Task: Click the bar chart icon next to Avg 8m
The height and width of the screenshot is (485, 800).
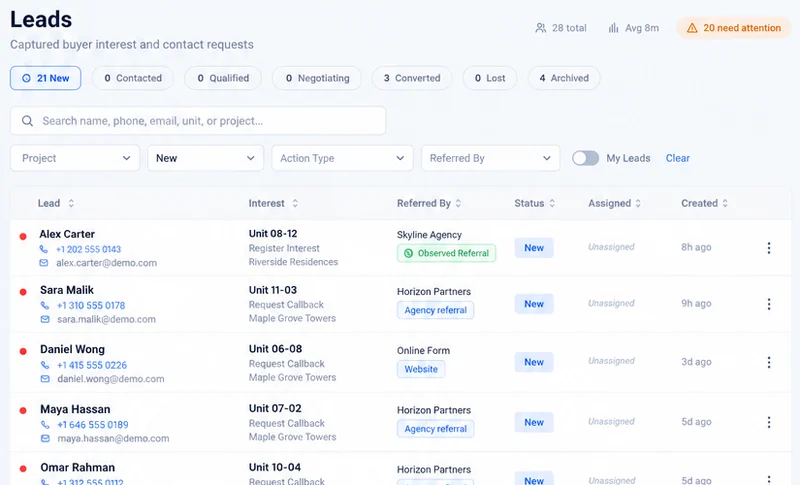Action: click(613, 28)
